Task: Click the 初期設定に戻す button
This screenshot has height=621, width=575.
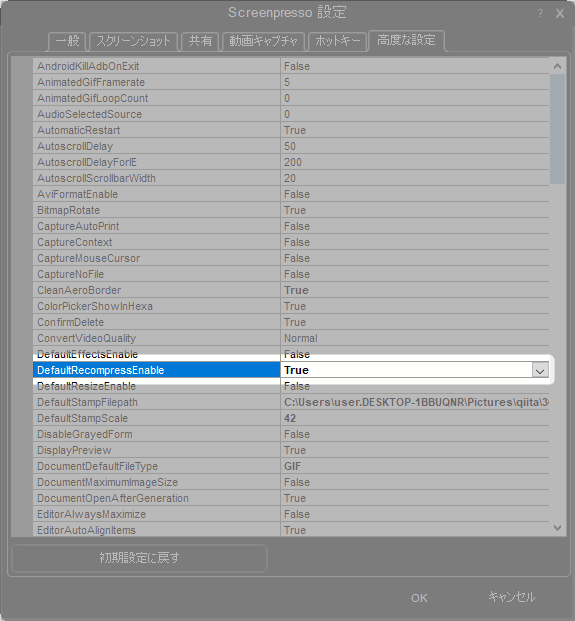Action: [x=139, y=558]
